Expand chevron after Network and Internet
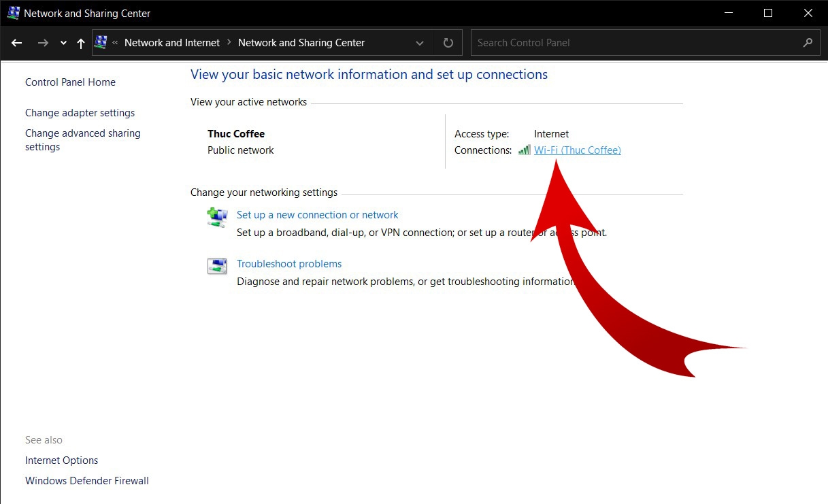This screenshot has width=828, height=504. [229, 42]
